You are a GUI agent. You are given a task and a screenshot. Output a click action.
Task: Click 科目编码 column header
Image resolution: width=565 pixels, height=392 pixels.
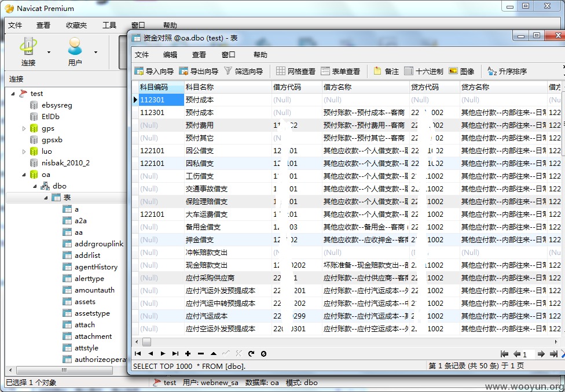tap(162, 87)
